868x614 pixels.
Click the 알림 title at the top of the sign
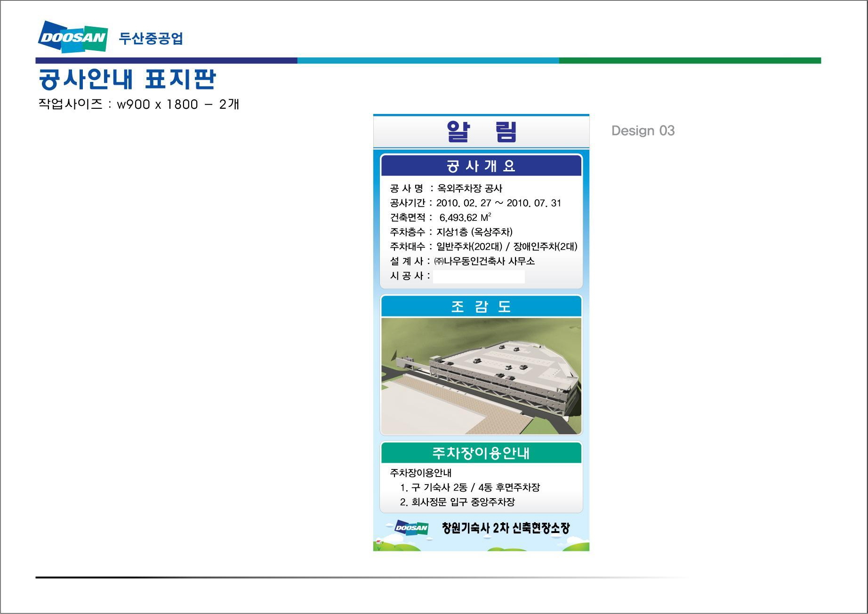click(481, 131)
